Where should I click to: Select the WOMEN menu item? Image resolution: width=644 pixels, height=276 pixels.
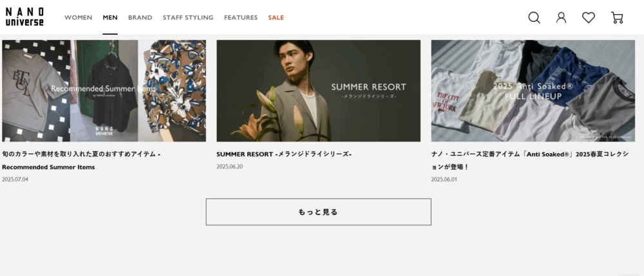(x=78, y=17)
